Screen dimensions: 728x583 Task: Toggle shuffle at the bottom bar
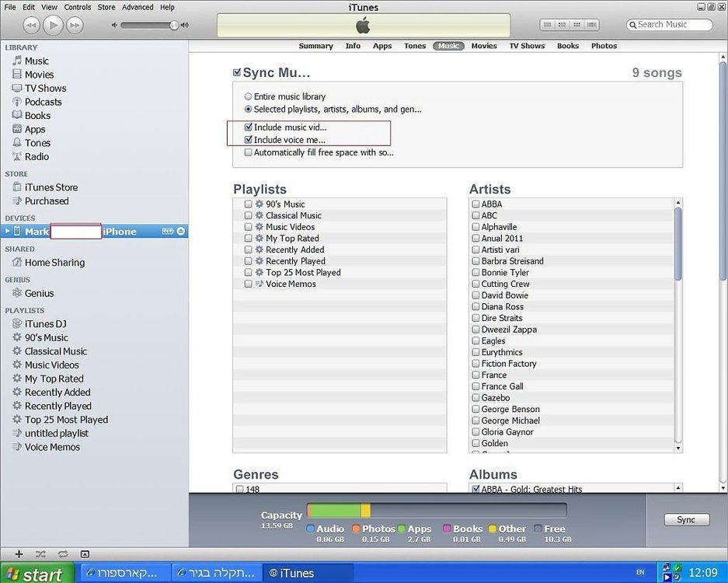point(40,553)
